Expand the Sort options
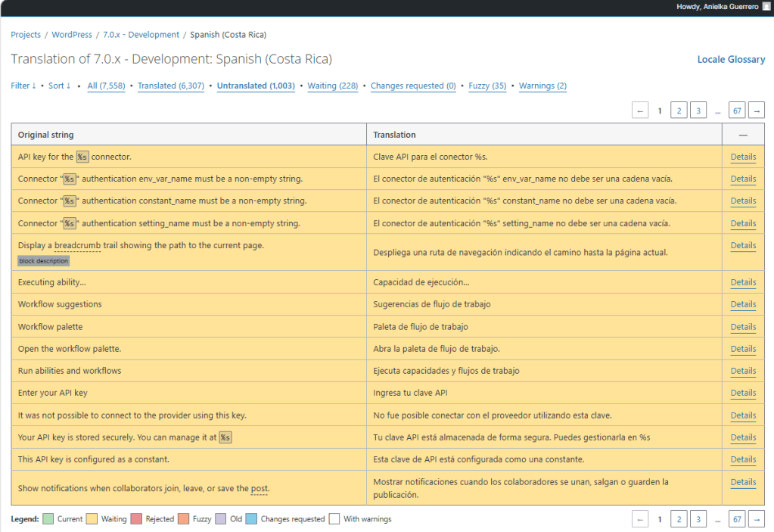 [59, 86]
